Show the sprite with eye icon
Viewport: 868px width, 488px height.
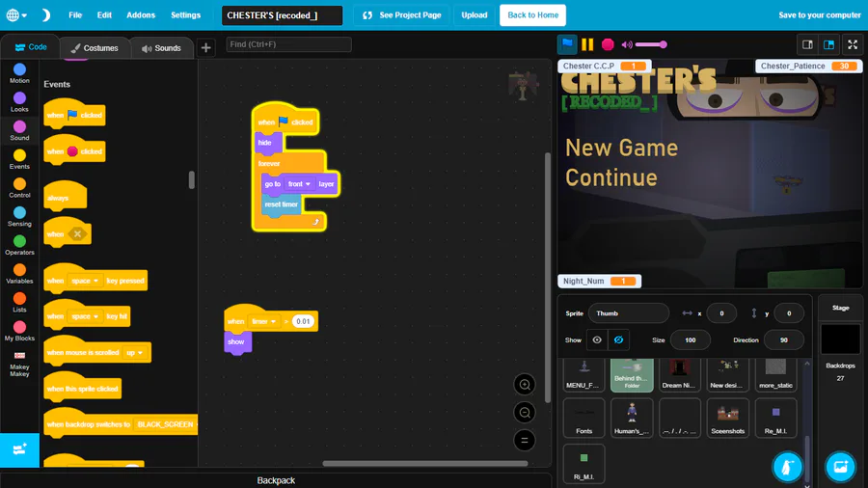[x=597, y=339]
